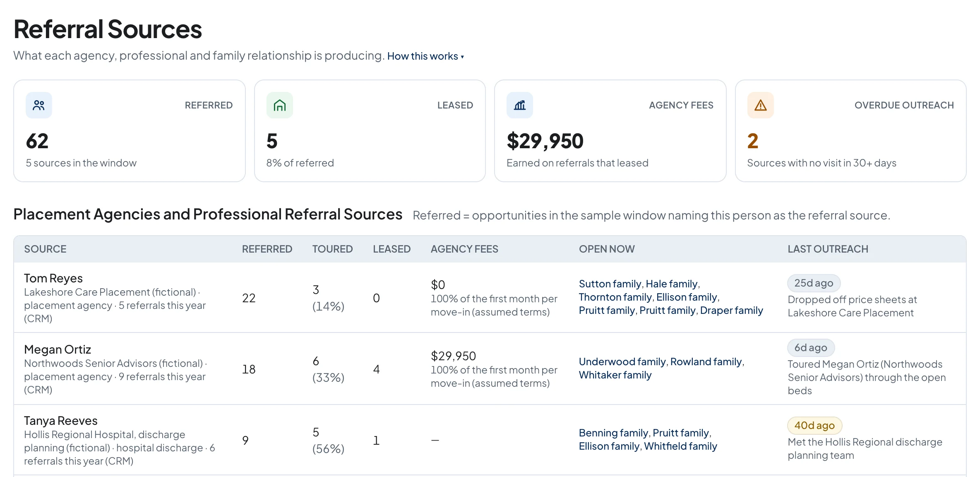Viewport: 980px width, 477px height.
Task: Select the Tom Reyes source name
Action: coord(53,279)
